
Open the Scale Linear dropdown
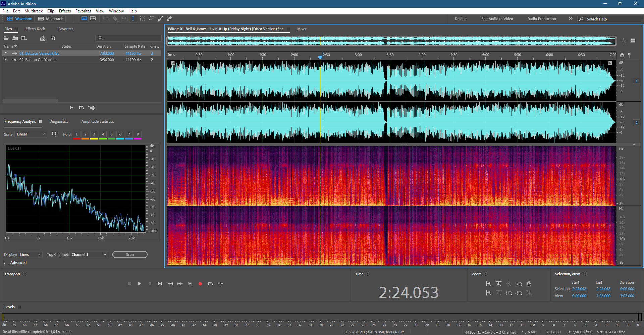pyautogui.click(x=31, y=134)
